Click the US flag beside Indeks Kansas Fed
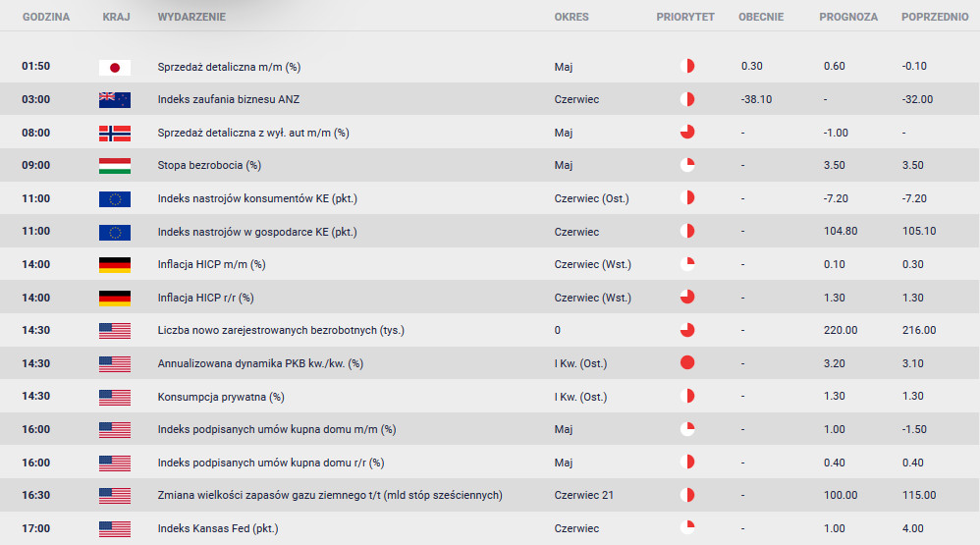This screenshot has height=545, width=980. pyautogui.click(x=115, y=528)
